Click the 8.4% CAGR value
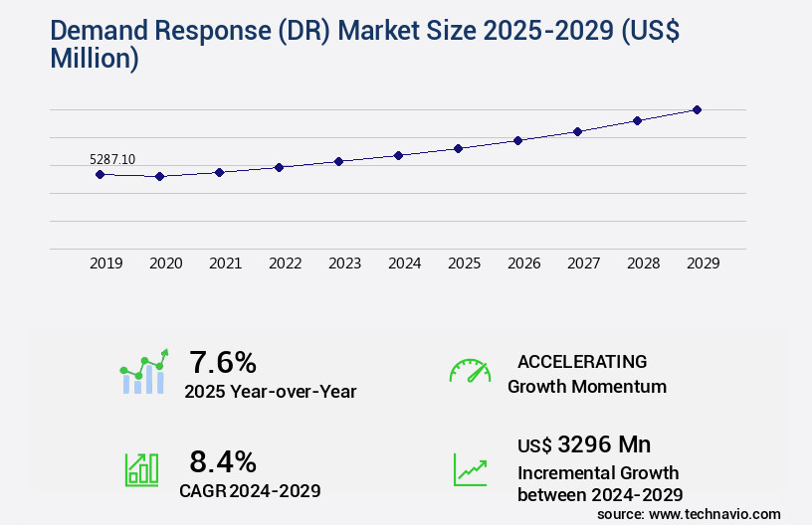The width and height of the screenshot is (812, 525). click(x=223, y=461)
